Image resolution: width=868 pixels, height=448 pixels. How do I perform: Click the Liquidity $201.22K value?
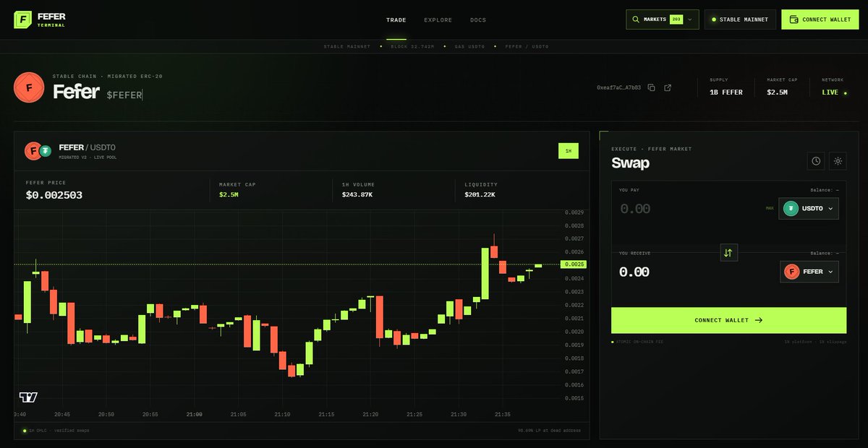pos(480,195)
